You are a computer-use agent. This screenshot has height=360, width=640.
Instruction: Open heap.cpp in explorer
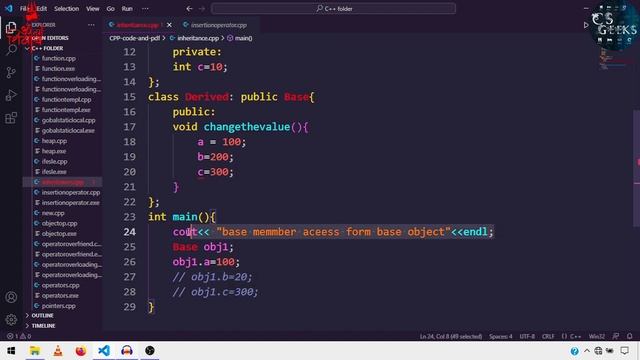click(x=54, y=141)
